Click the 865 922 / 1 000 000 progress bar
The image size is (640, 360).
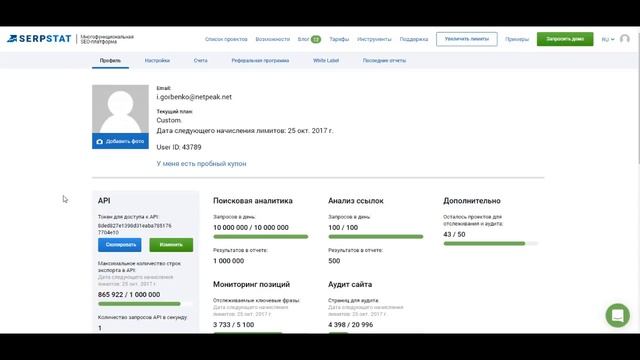(145, 304)
